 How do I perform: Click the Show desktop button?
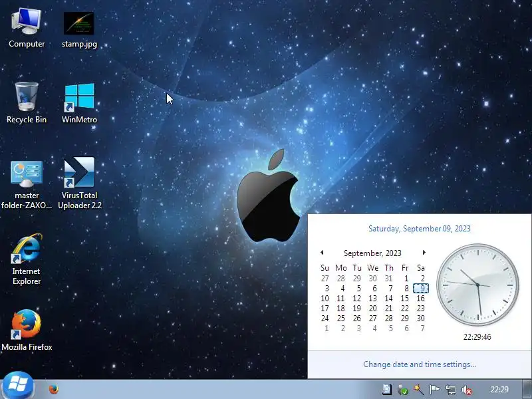coord(527,389)
